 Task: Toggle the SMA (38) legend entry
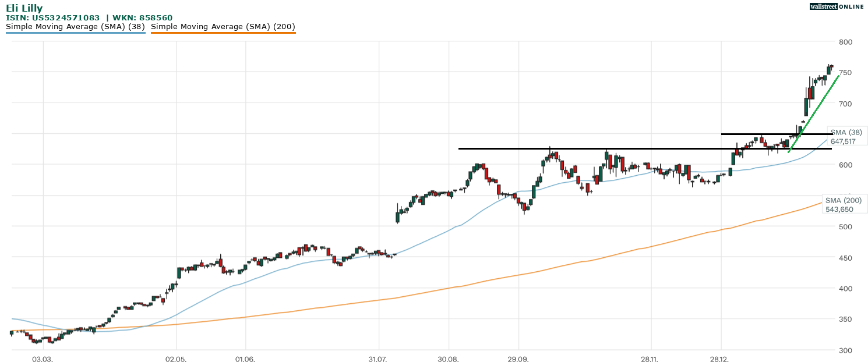(75, 26)
